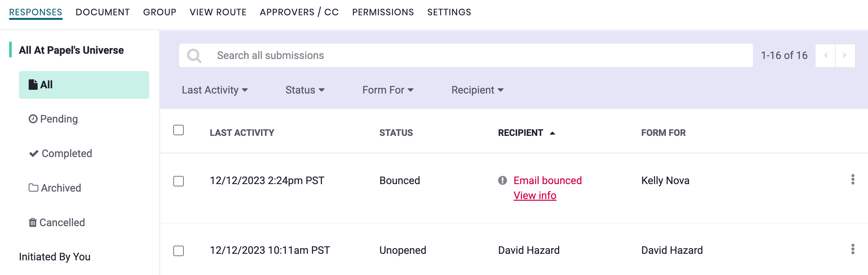The image size is (868, 275).
Task: Click the View info link
Action: pyautogui.click(x=535, y=196)
